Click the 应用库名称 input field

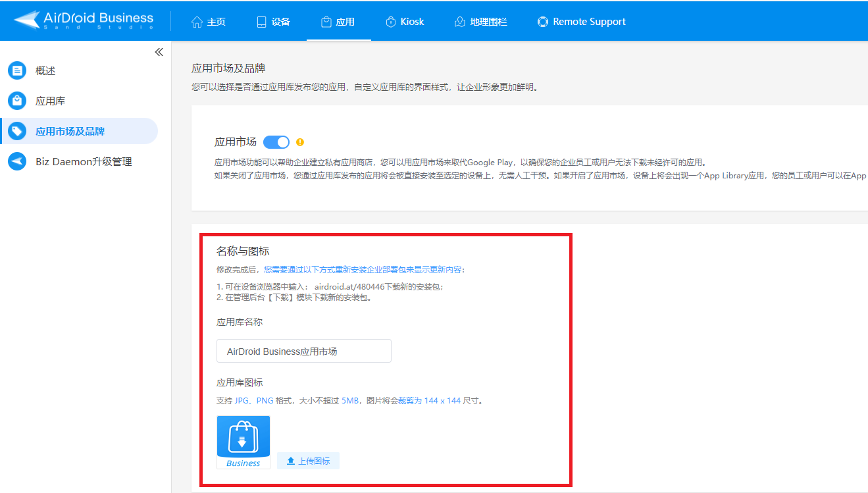point(304,351)
